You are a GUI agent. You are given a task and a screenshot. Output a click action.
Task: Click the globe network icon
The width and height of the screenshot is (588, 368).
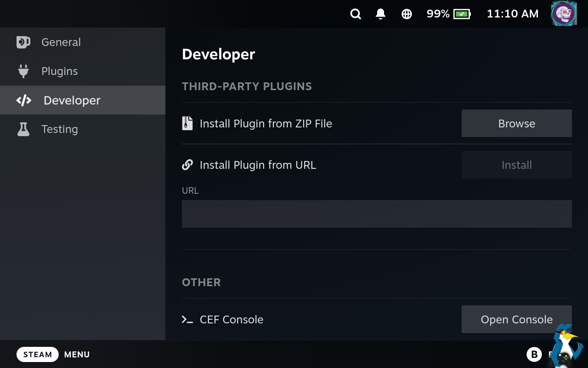point(407,14)
